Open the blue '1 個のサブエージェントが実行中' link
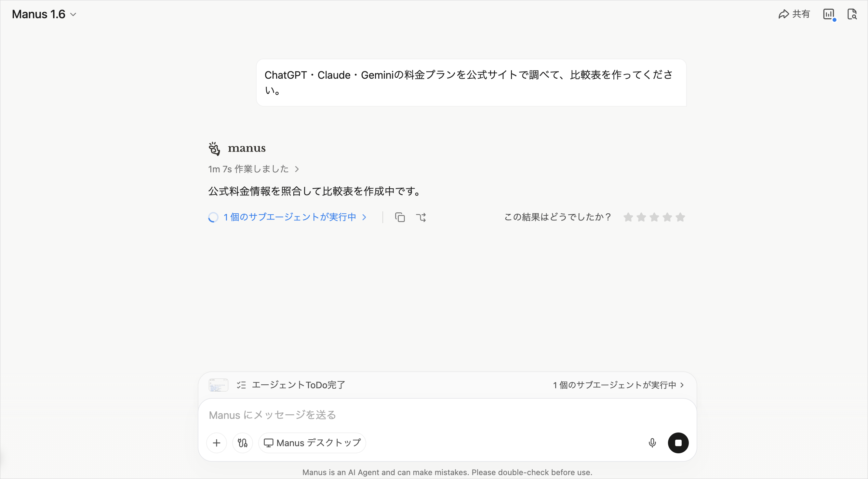 (295, 217)
